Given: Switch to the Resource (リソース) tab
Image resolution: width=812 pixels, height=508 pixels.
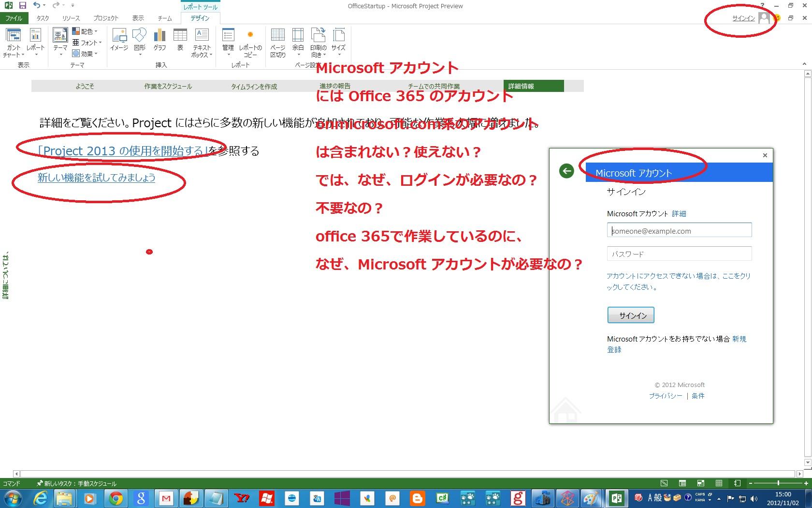Looking at the screenshot, I should (71, 18).
